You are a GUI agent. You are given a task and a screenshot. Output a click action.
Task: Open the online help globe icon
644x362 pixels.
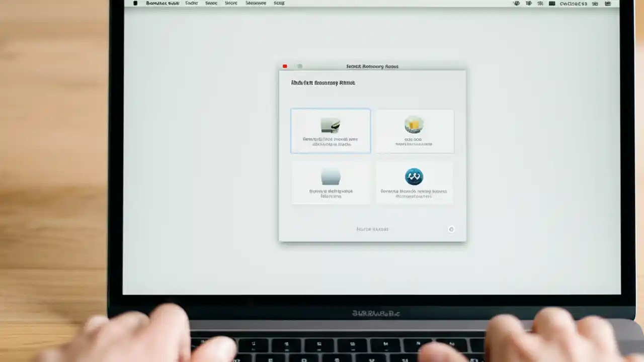point(414,176)
